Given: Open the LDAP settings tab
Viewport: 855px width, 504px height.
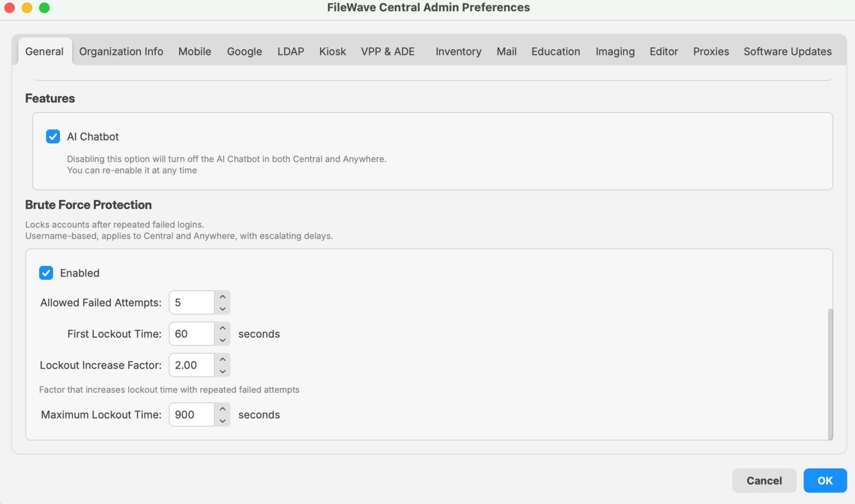Looking at the screenshot, I should click(x=290, y=51).
